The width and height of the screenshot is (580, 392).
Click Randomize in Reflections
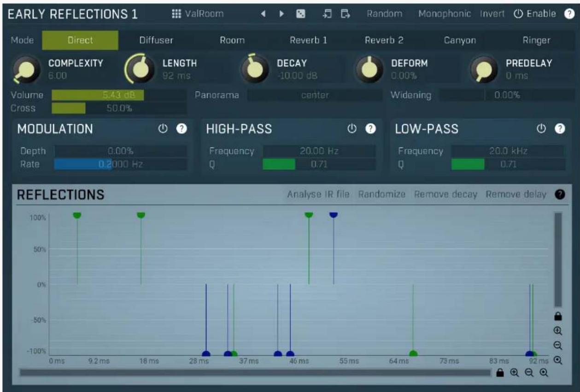[x=382, y=194]
